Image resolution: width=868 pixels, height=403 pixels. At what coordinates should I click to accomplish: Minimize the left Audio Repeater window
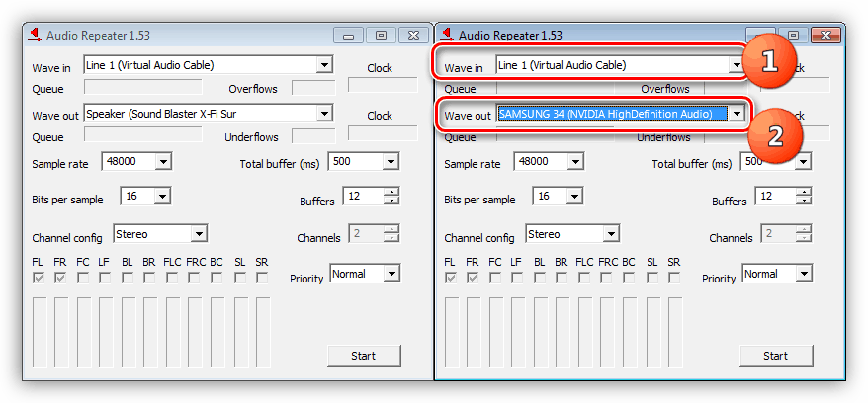[349, 35]
